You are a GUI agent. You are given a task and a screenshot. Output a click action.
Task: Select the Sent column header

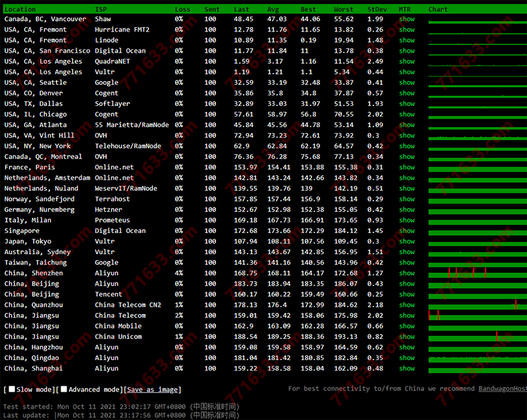(x=211, y=9)
